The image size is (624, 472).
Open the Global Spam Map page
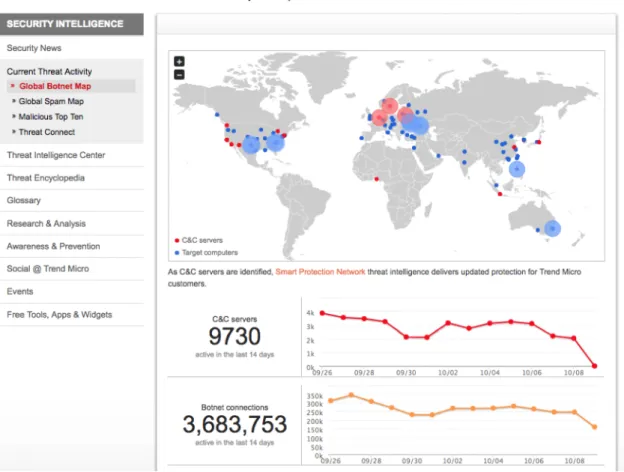[x=51, y=101]
